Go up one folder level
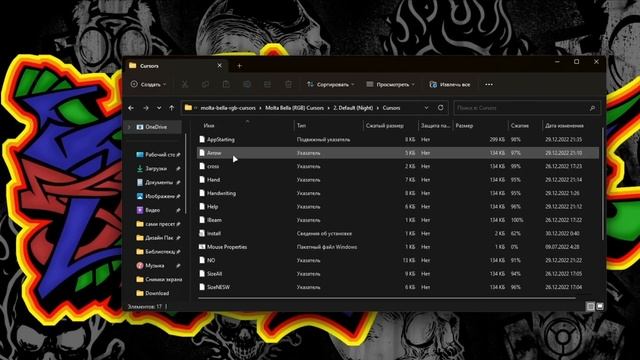 (171, 108)
